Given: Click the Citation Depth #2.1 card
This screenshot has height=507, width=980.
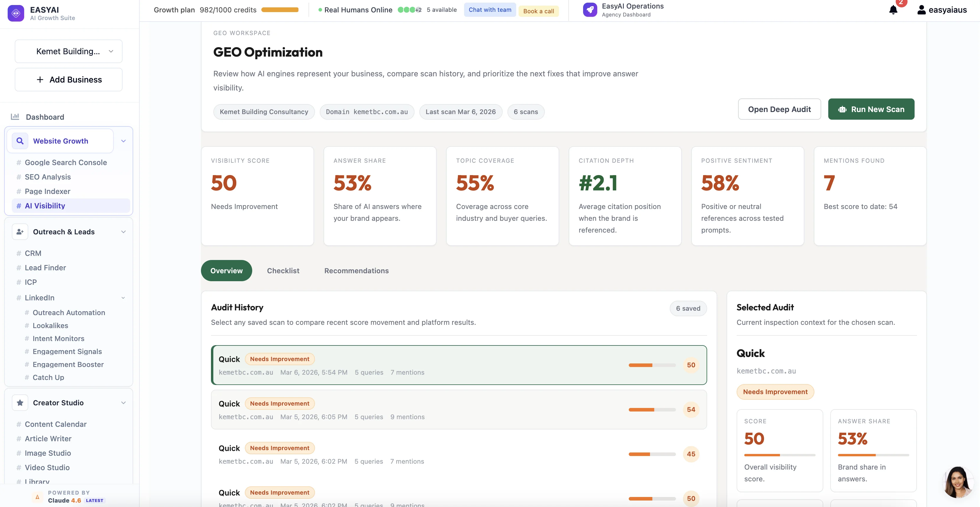Looking at the screenshot, I should pyautogui.click(x=625, y=196).
